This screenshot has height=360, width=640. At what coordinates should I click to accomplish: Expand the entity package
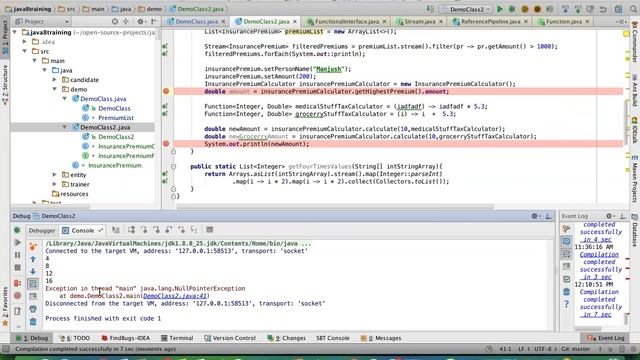click(x=54, y=175)
